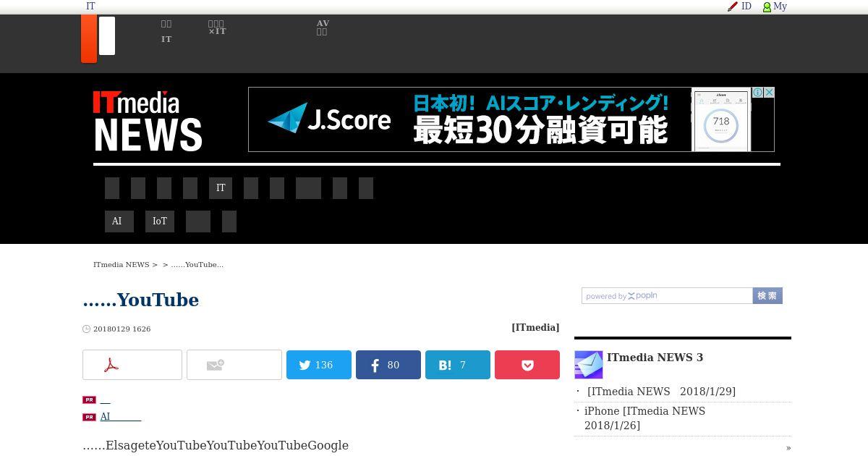Share article on Twitter (136)

pyautogui.click(x=319, y=365)
